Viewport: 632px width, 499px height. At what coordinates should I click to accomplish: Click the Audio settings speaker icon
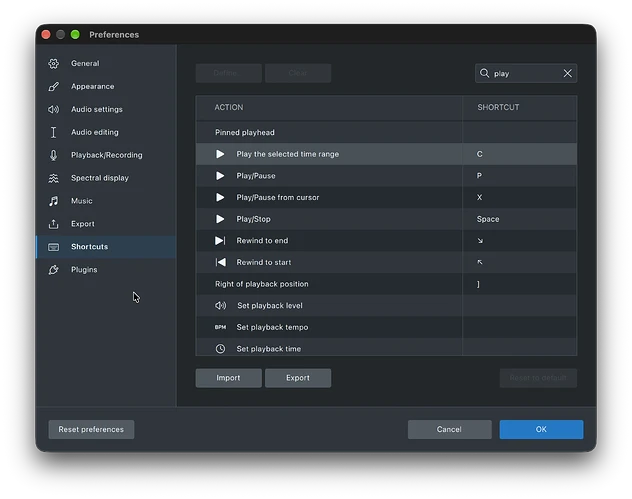[54, 109]
